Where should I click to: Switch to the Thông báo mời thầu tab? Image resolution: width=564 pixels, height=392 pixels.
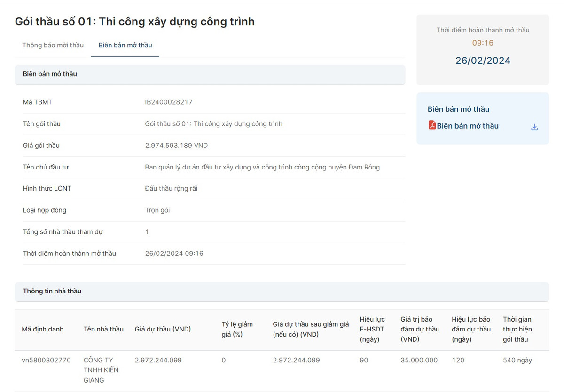coord(52,45)
